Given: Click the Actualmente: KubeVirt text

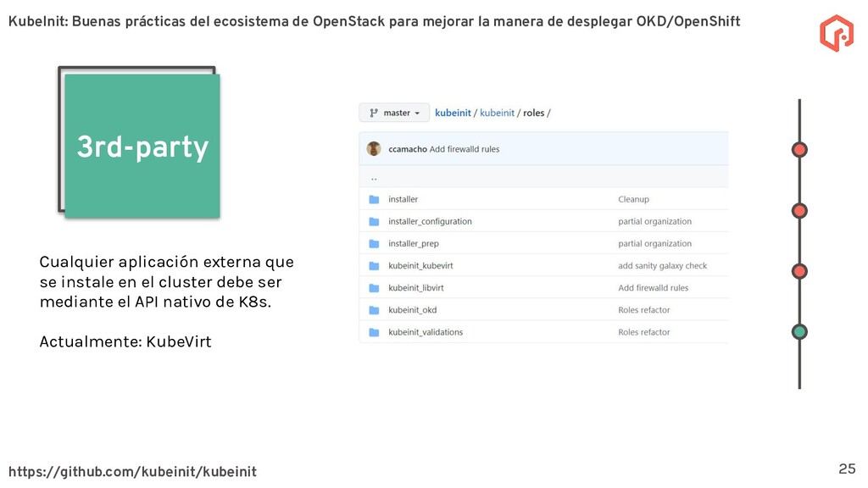Looking at the screenshot, I should click(125, 342).
